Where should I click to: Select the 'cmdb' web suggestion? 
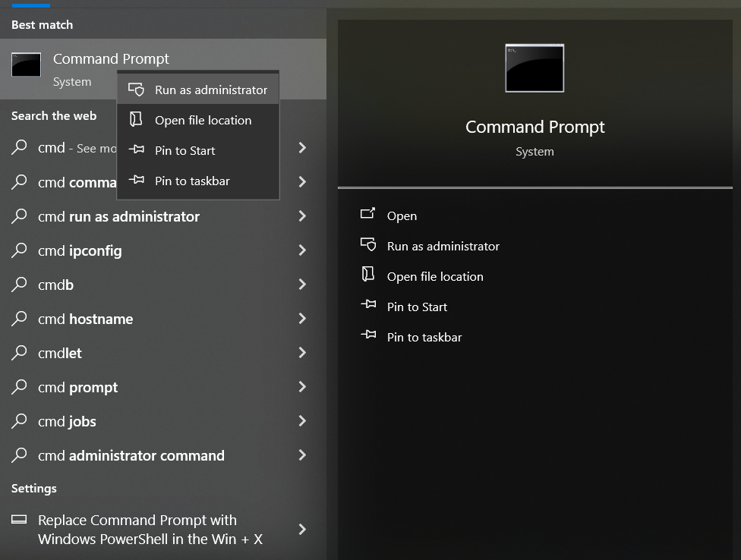pyautogui.click(x=163, y=285)
